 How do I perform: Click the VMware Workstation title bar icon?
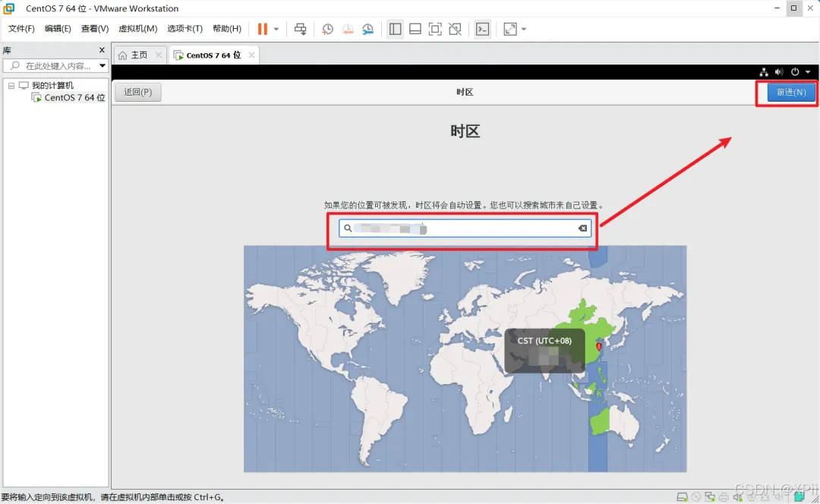9,8
